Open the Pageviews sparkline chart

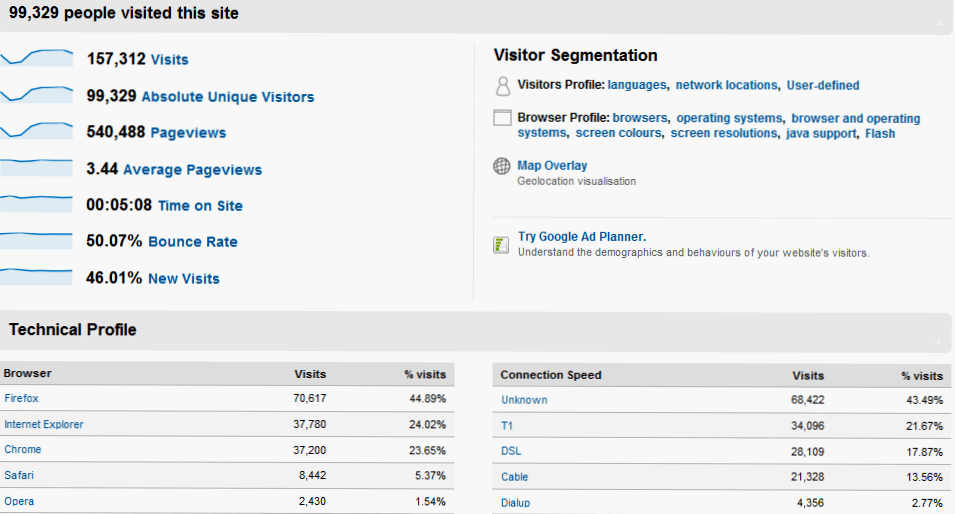click(37, 130)
